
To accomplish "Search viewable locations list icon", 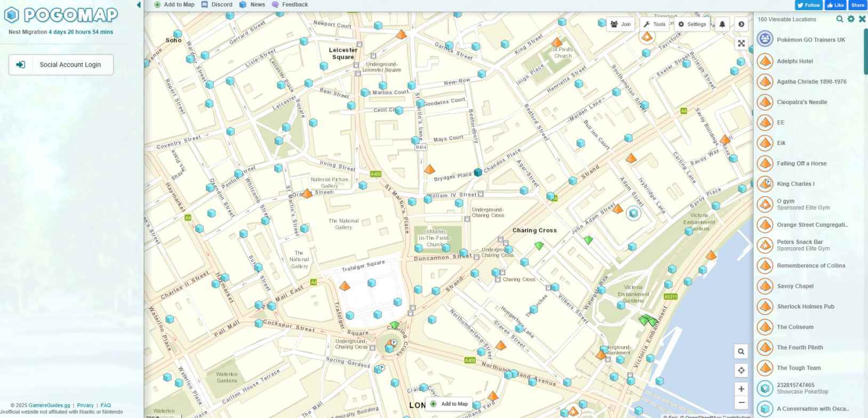I will [x=840, y=19].
